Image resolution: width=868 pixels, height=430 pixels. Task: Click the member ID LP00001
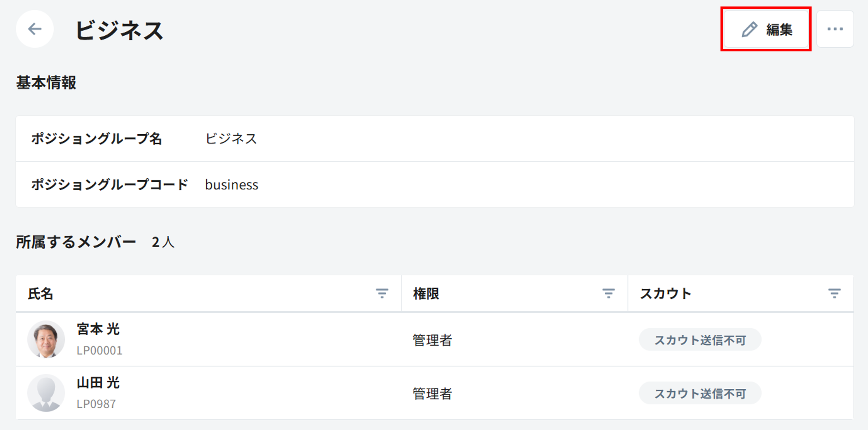tap(99, 351)
